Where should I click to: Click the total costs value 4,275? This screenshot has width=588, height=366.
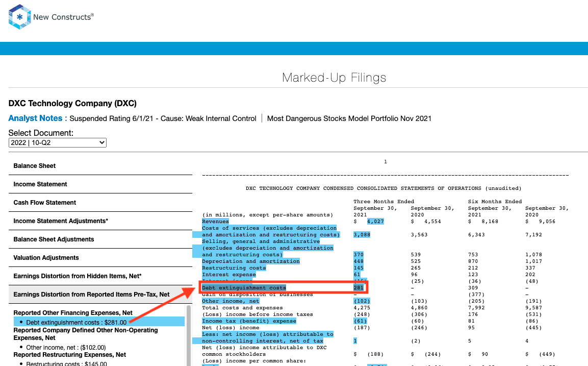click(362, 308)
